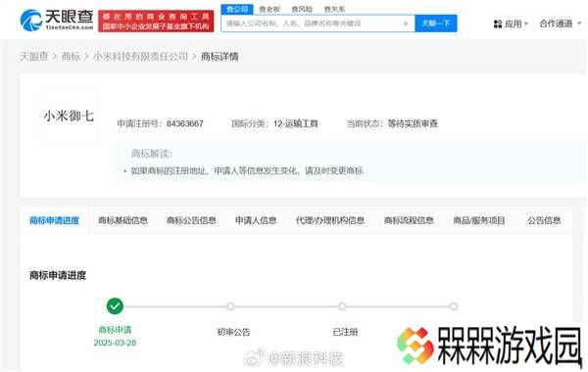Click the 已注册 progress step circle
This screenshot has width=588, height=372.
click(x=342, y=306)
